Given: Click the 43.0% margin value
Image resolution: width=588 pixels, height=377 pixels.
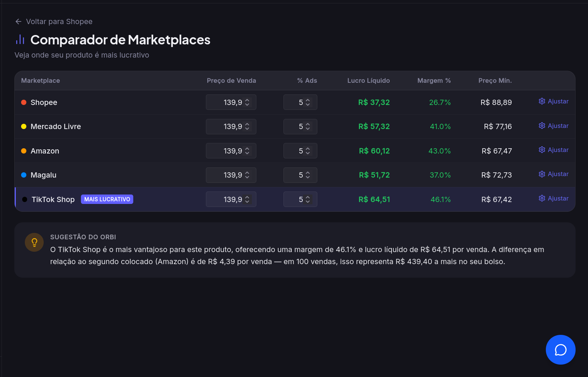Looking at the screenshot, I should tap(439, 151).
